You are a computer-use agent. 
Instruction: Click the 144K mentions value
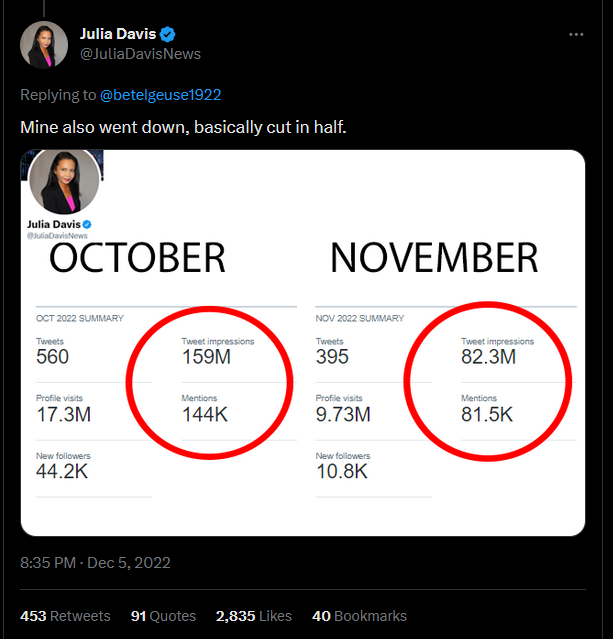pyautogui.click(x=205, y=414)
